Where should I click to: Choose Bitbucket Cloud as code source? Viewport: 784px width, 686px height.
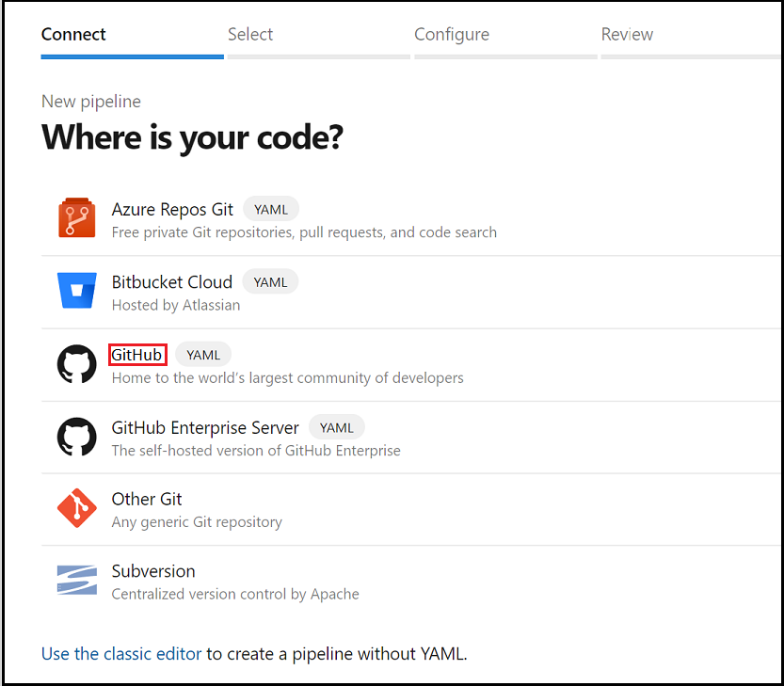(x=172, y=281)
